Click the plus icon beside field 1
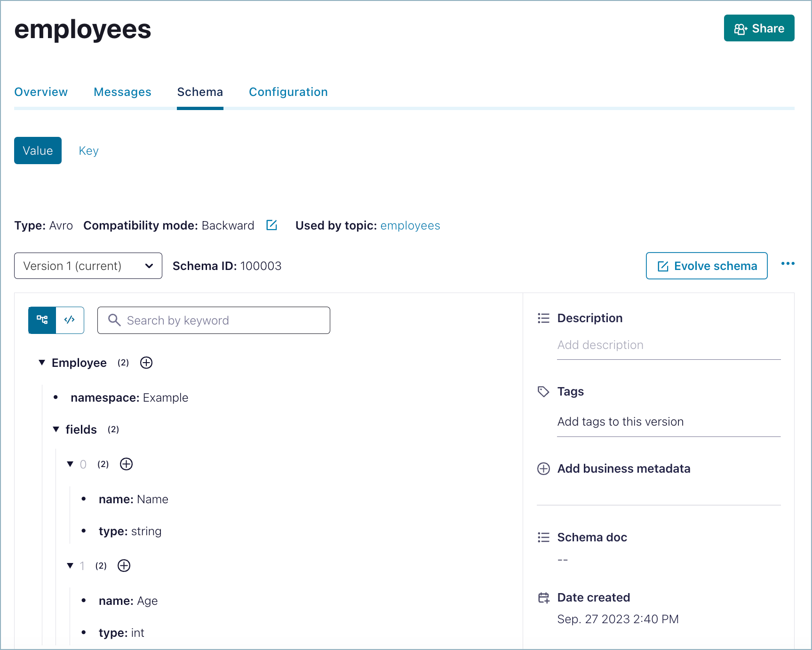This screenshot has height=650, width=812. tap(124, 566)
